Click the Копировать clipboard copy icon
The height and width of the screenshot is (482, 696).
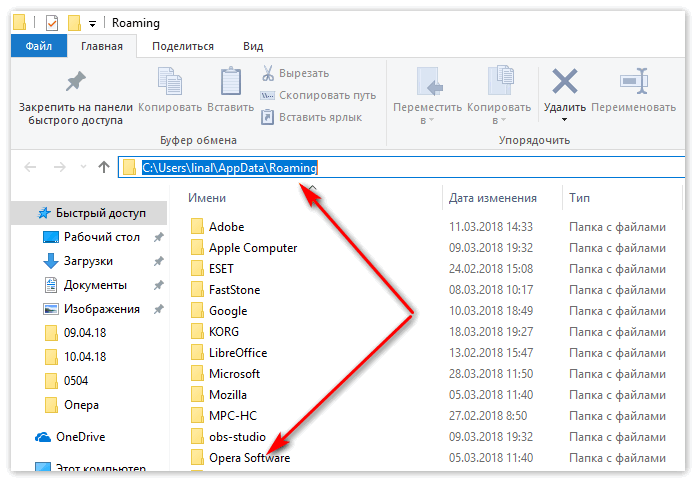(170, 81)
